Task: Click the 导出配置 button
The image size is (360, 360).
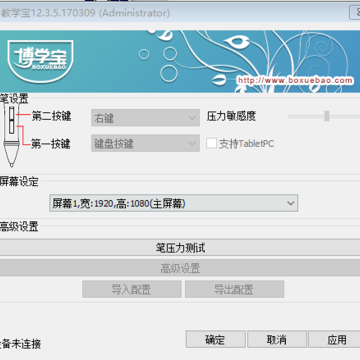Action: point(234,289)
